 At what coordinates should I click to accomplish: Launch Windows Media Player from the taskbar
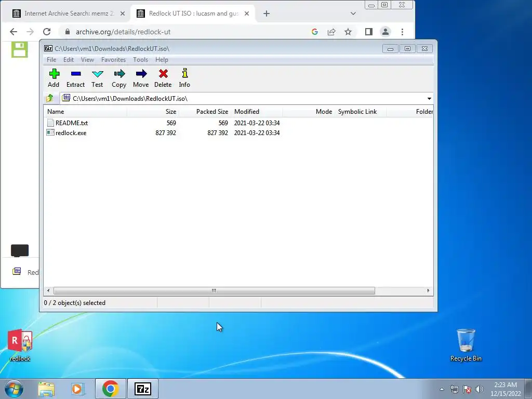(x=78, y=389)
